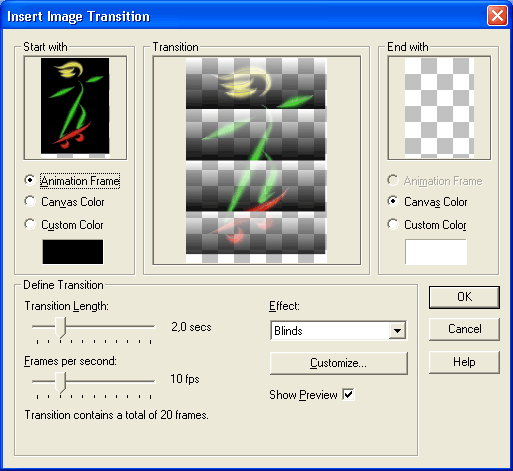Viewport: 513px width, 471px height.
Task: Close the Insert Image Transition dialog
Action: tap(497, 16)
